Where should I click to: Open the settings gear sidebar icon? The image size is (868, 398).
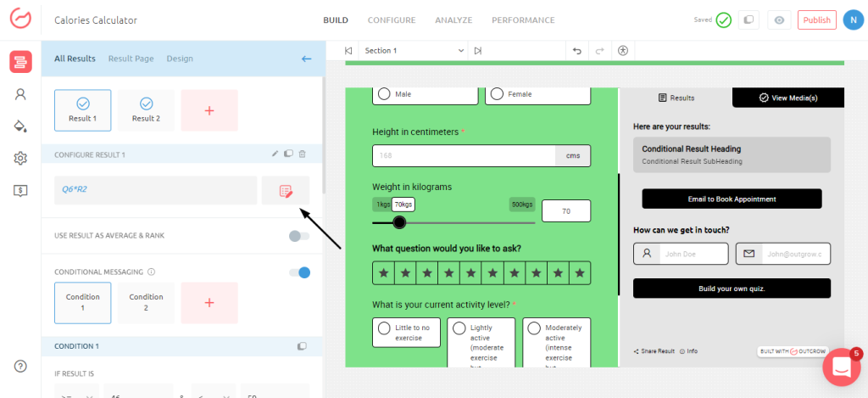(x=20, y=158)
